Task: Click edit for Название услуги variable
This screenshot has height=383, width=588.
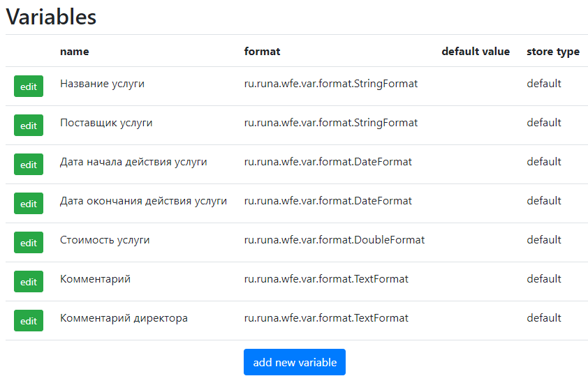Action: [x=29, y=87]
